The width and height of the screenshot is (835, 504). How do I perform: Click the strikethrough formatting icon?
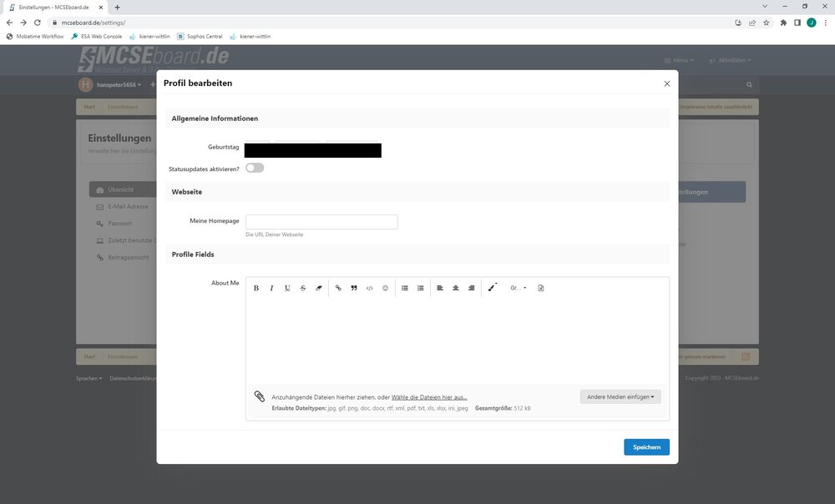click(303, 288)
